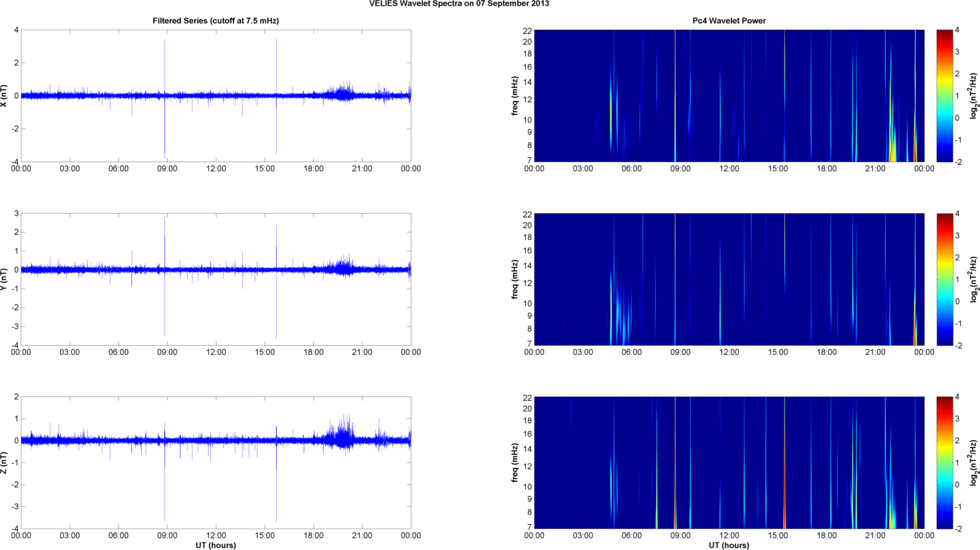The height and width of the screenshot is (550, 980).
Task: Click the freq (mHz) label of top spectrogram
Action: click(x=515, y=96)
